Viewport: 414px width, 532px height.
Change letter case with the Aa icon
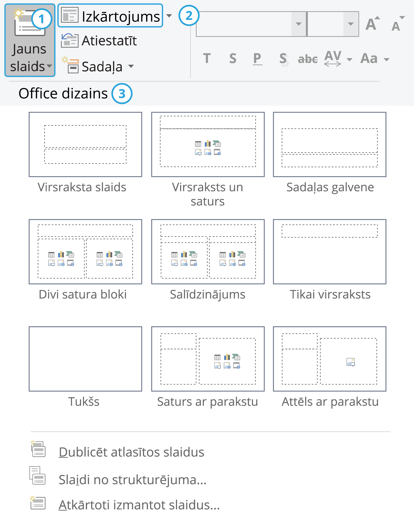[x=369, y=58]
